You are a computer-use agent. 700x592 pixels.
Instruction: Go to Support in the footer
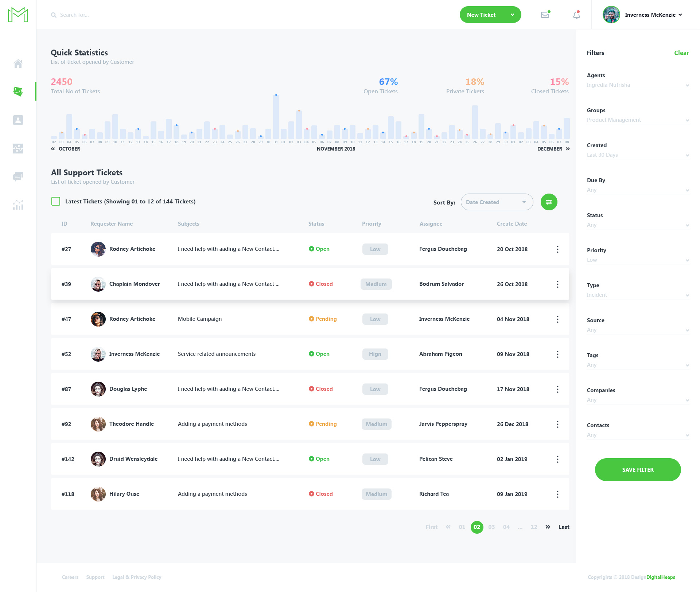pos(95,577)
